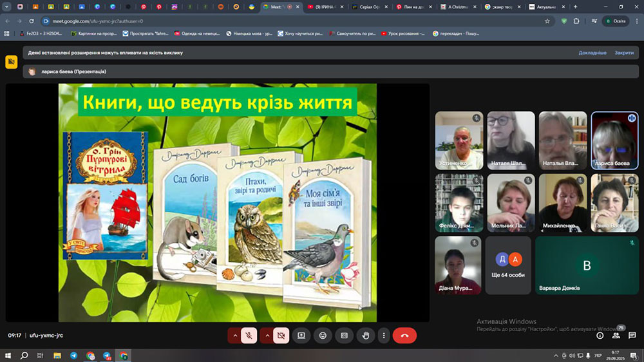Switch to Серіал Оф... tab
The height and width of the screenshot is (362, 644).
(x=370, y=7)
